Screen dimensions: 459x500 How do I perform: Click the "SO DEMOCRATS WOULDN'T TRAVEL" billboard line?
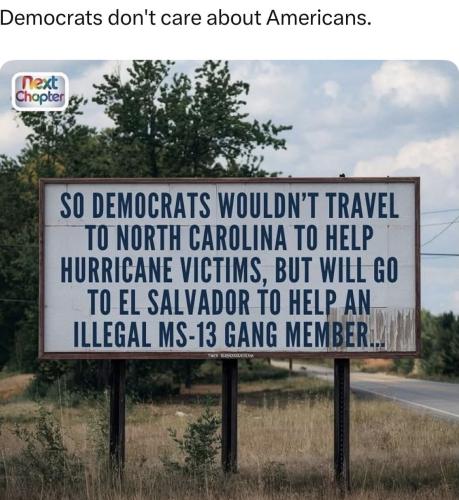[x=229, y=206]
